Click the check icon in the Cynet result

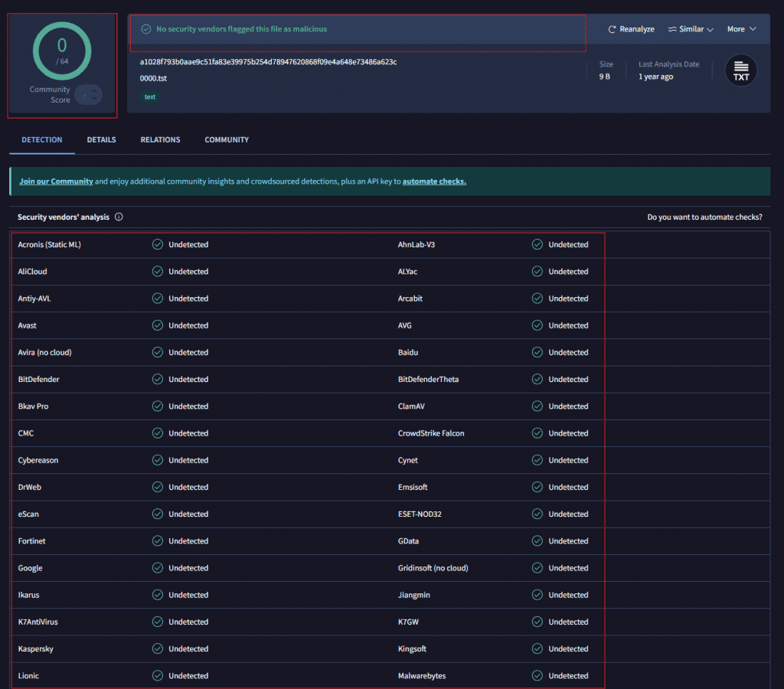[x=537, y=461]
